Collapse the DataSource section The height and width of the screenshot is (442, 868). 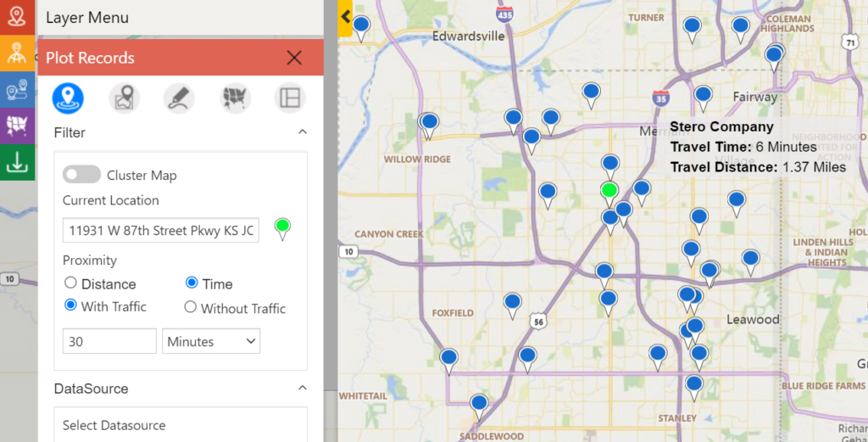click(302, 389)
